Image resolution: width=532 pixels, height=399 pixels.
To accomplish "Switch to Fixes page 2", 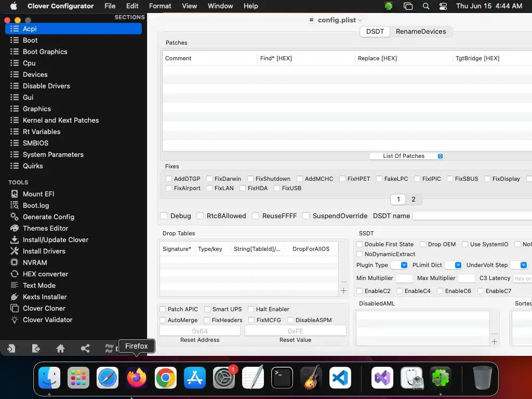I will [413, 199].
